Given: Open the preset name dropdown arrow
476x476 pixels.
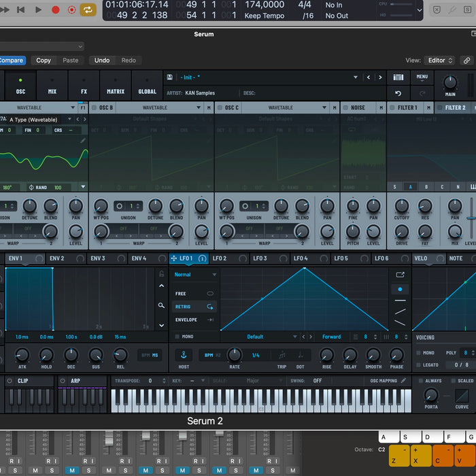Looking at the screenshot, I should 356,78.
